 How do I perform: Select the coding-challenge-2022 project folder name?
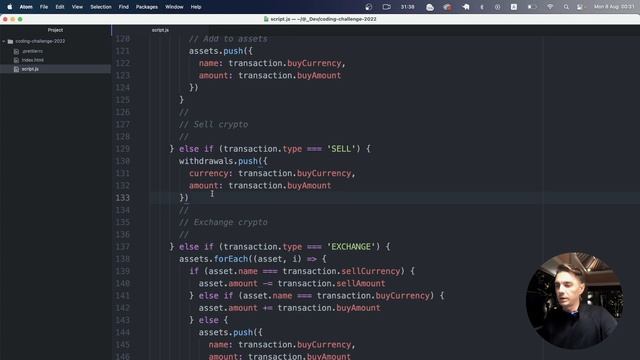[x=40, y=41]
